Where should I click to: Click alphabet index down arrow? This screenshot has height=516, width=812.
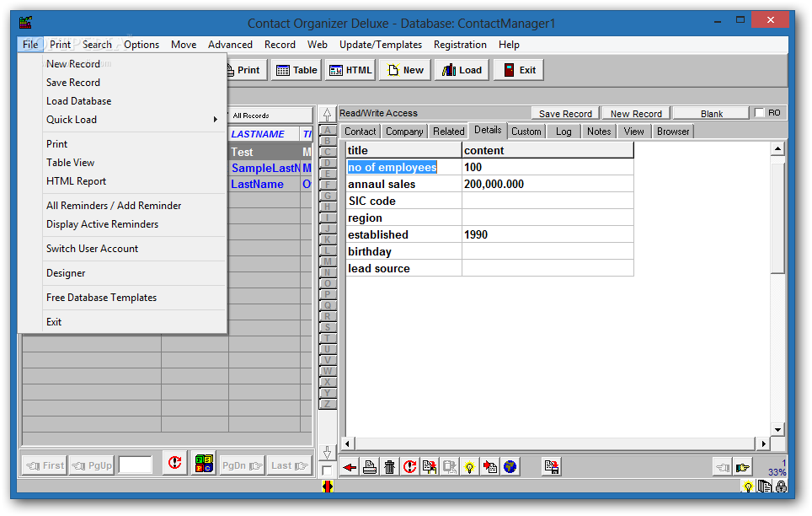click(x=327, y=453)
